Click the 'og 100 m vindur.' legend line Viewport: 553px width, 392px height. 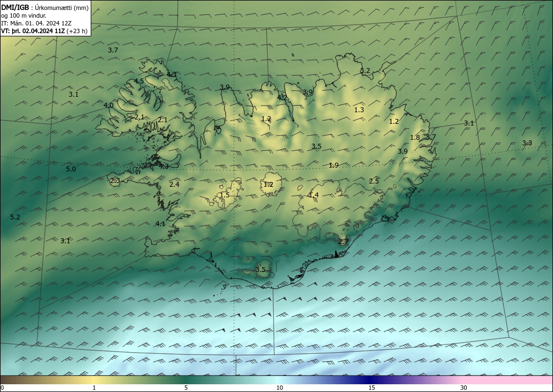pyautogui.click(x=24, y=15)
